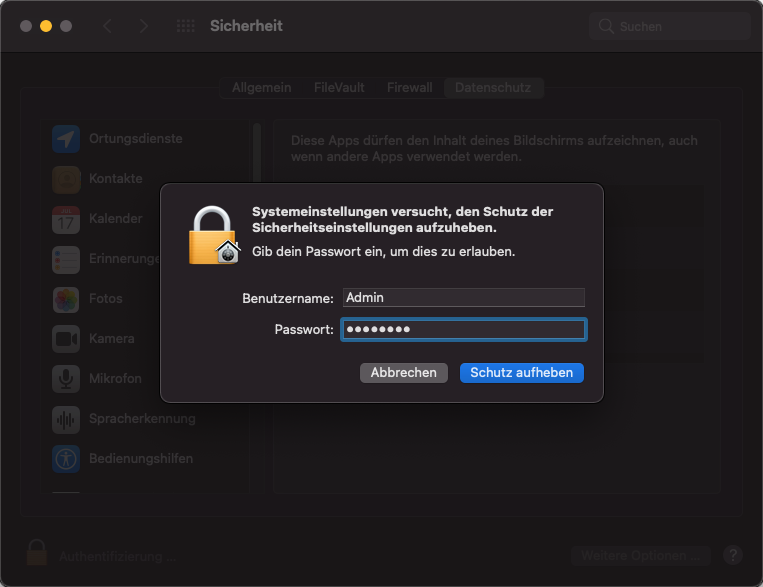Open the Firewall tab
763x587 pixels.
(409, 88)
